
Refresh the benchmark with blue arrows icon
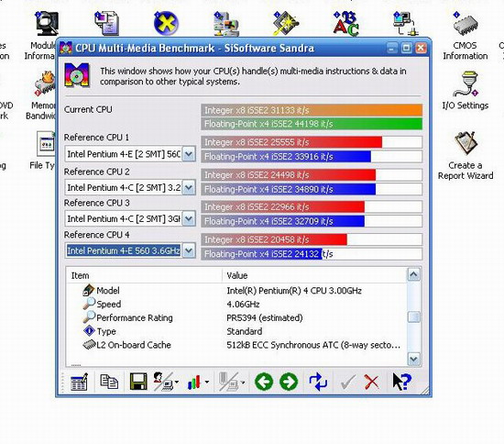click(318, 382)
